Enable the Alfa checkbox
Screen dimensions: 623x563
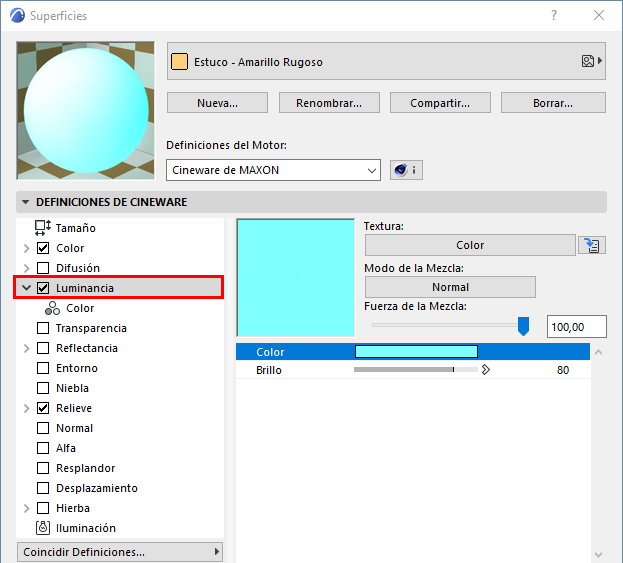[43, 448]
